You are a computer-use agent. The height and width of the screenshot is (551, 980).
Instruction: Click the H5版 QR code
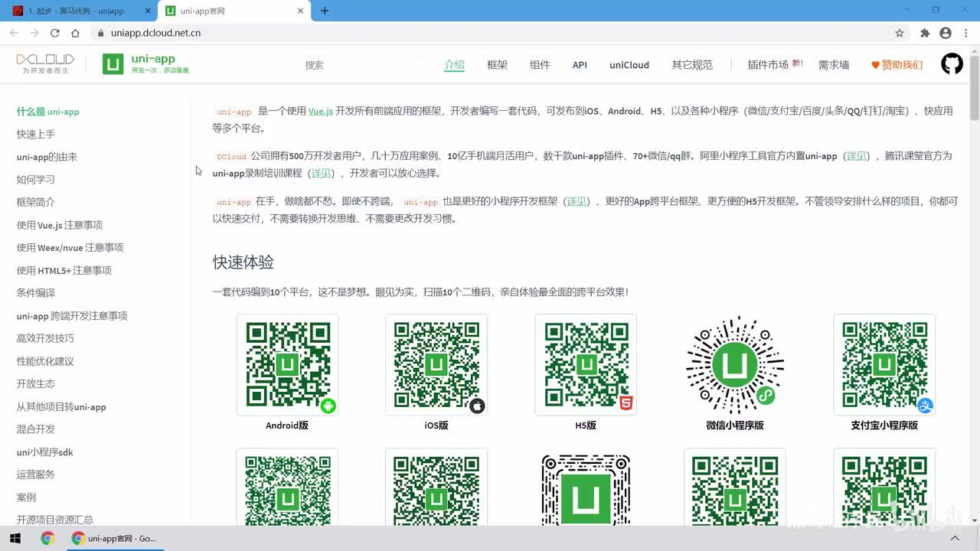point(586,364)
